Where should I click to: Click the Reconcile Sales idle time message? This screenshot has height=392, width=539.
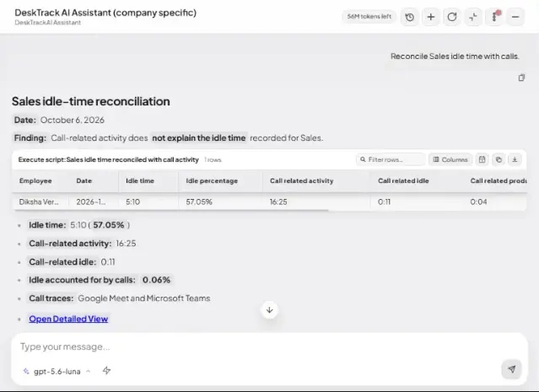[455, 56]
